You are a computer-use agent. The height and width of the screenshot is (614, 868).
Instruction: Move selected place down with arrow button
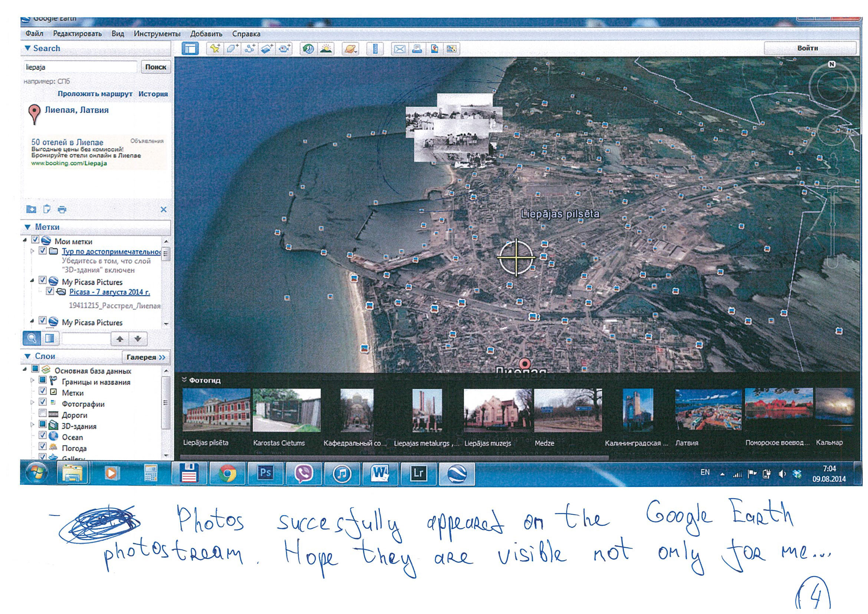(138, 339)
